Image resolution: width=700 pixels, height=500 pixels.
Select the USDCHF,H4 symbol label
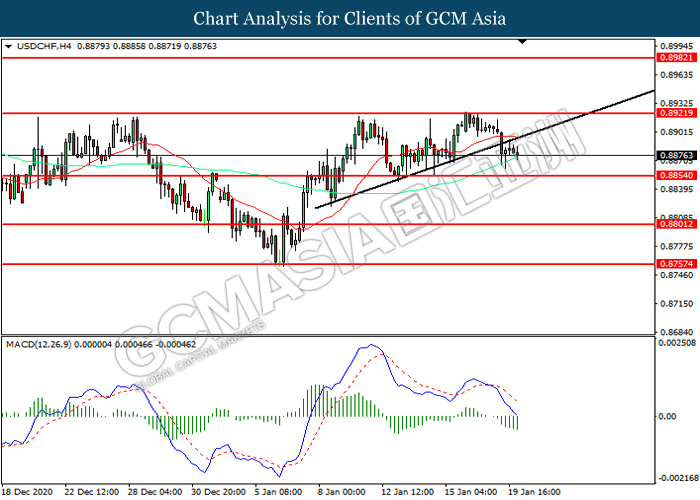(44, 46)
